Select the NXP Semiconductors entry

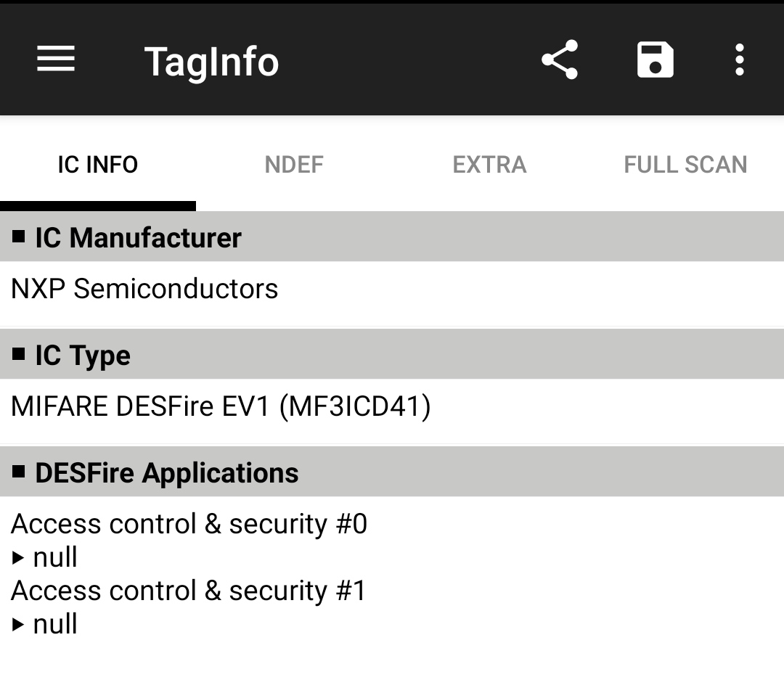(x=144, y=289)
